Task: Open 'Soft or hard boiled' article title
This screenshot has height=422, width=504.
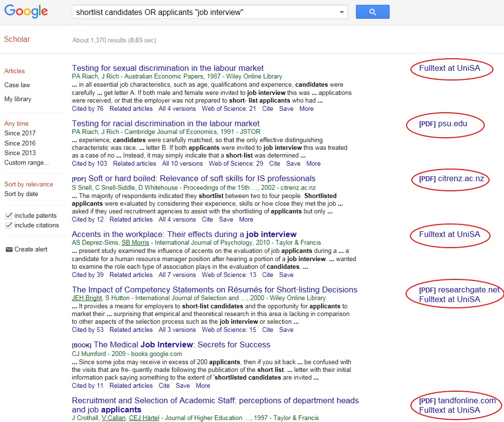Action: [202, 178]
